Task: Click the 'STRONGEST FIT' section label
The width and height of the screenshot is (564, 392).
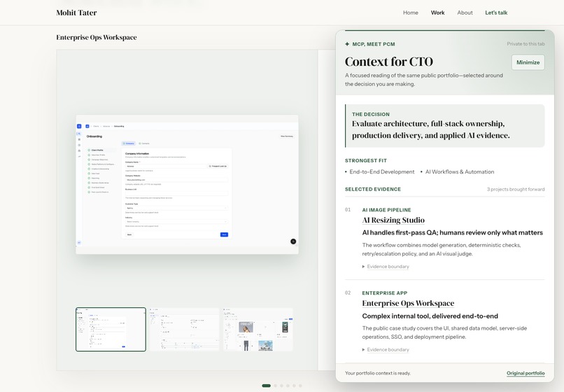Action: point(366,160)
